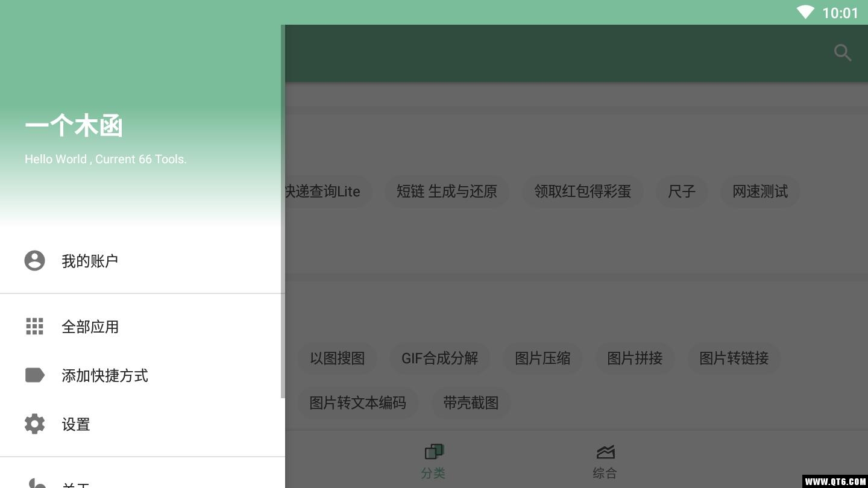Tap the 综合 tab icon
This screenshot has width=868, height=488.
[605, 452]
